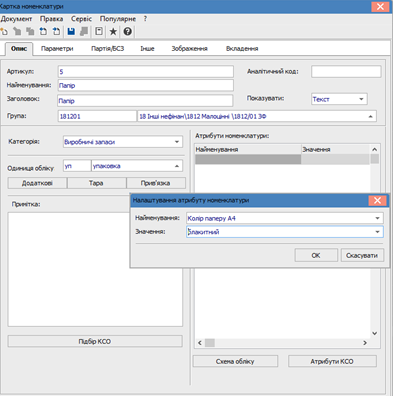Click the horizontal scrollbar right arrow
Screen dimensions: 393x396
(x=365, y=343)
